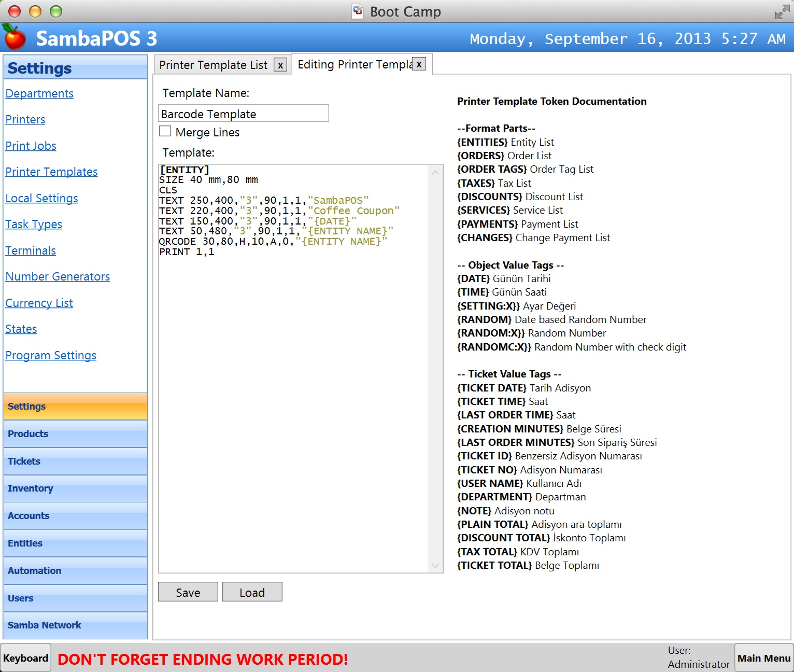Open the Print Jobs link
The height and width of the screenshot is (672, 794).
tap(31, 146)
